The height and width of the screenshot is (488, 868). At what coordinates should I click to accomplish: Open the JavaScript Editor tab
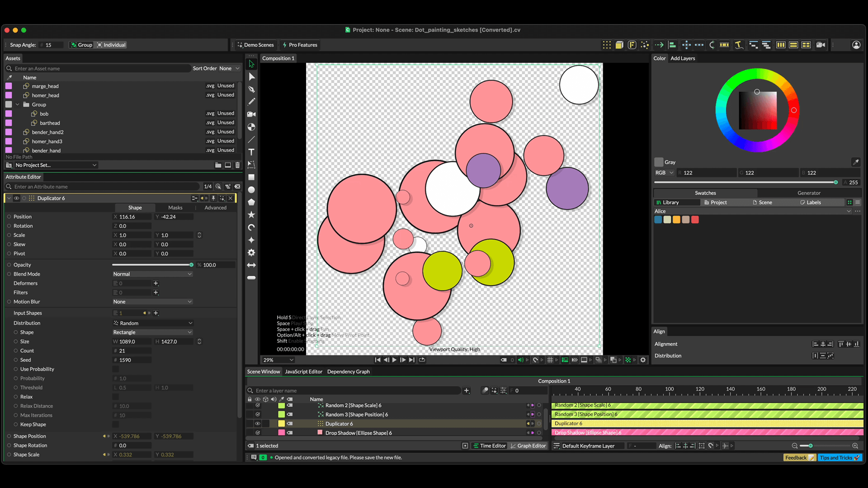point(303,371)
